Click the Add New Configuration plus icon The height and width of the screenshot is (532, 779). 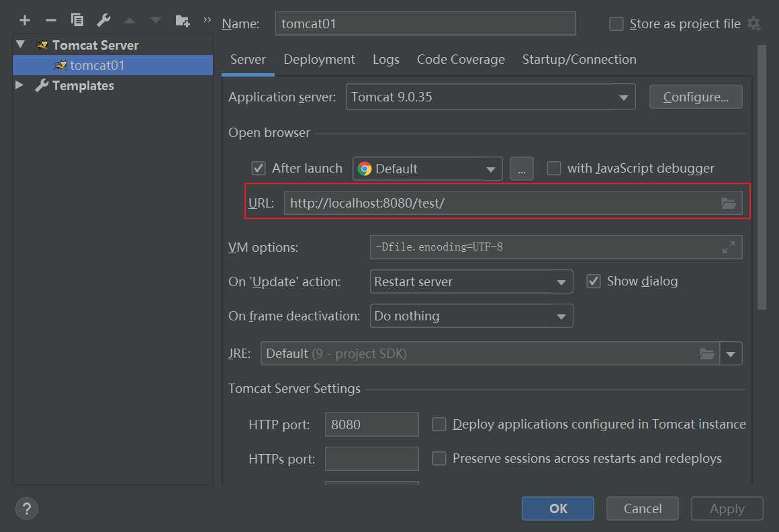25,20
